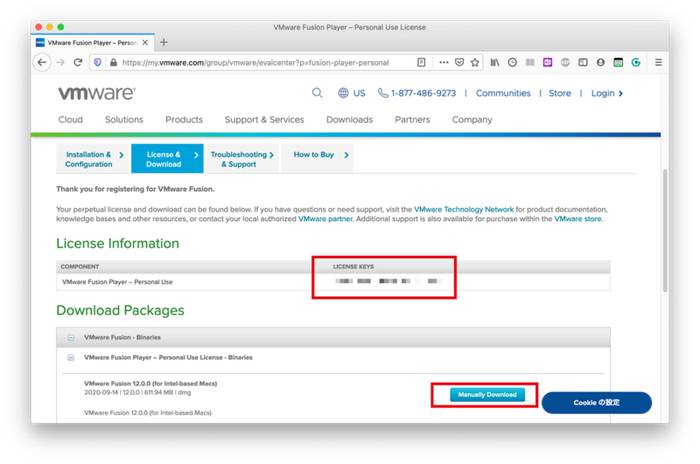Click the browser forward arrow
The width and height of the screenshot is (700, 464).
(x=60, y=63)
